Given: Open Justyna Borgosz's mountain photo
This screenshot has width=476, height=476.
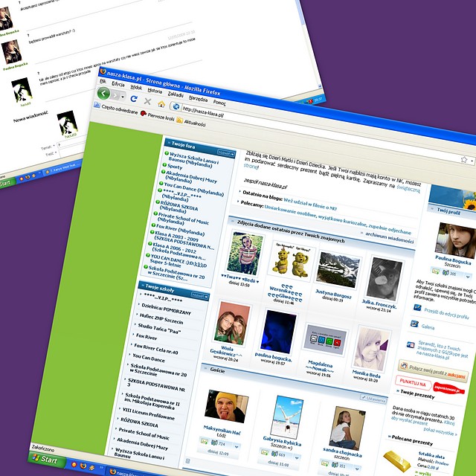Looking at the screenshot, I should 338,270.
